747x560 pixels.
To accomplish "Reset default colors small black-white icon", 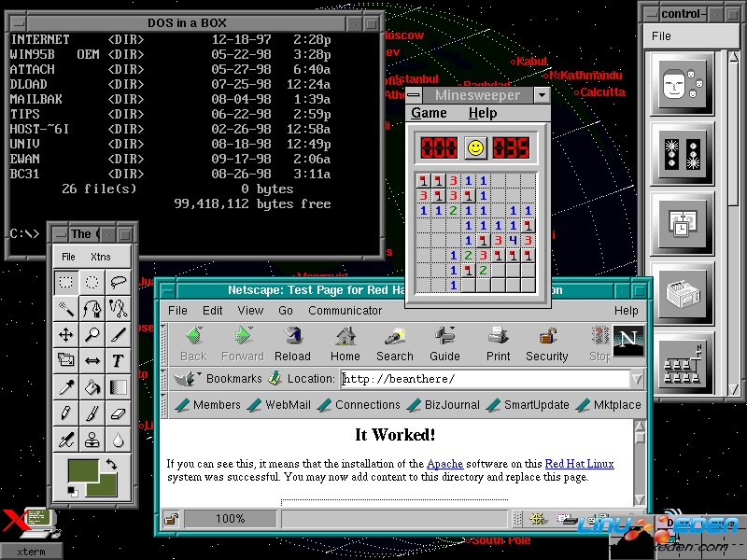I will (x=73, y=492).
